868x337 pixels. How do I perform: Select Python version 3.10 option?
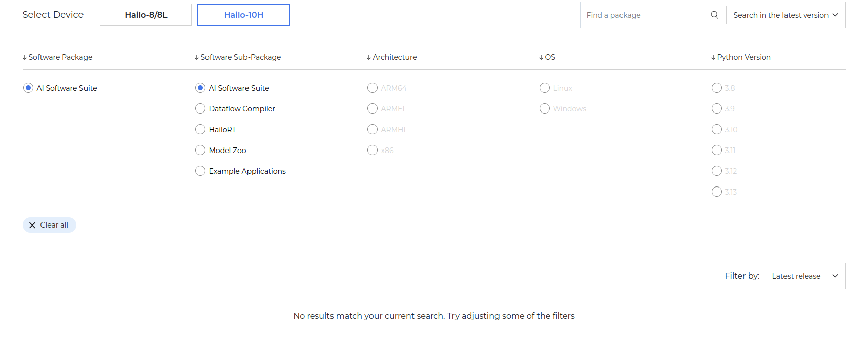pyautogui.click(x=717, y=130)
